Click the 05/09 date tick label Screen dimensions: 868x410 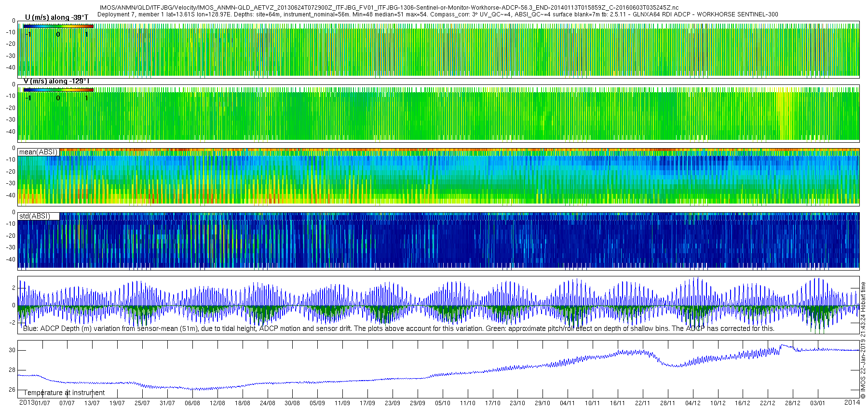pos(317,403)
